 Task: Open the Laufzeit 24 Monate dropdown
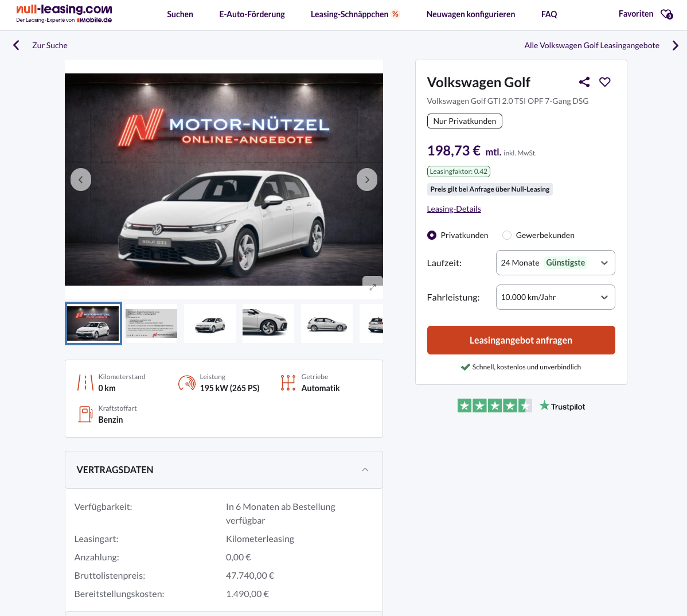tap(555, 263)
